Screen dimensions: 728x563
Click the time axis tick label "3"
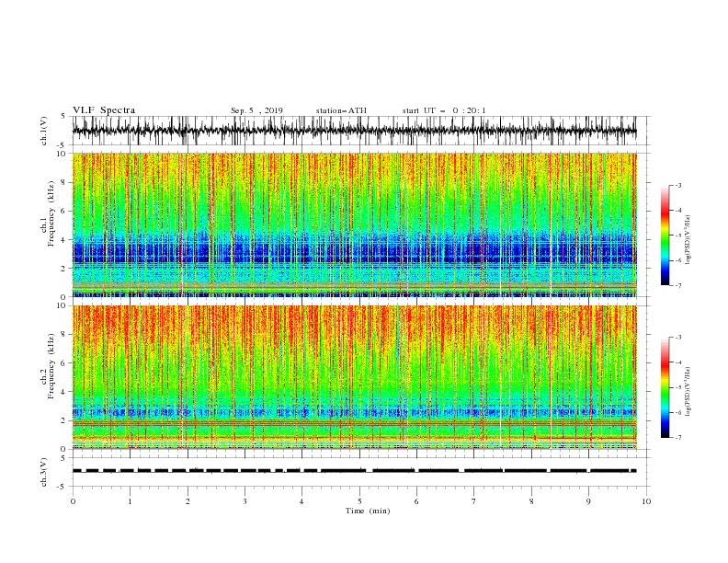point(245,501)
